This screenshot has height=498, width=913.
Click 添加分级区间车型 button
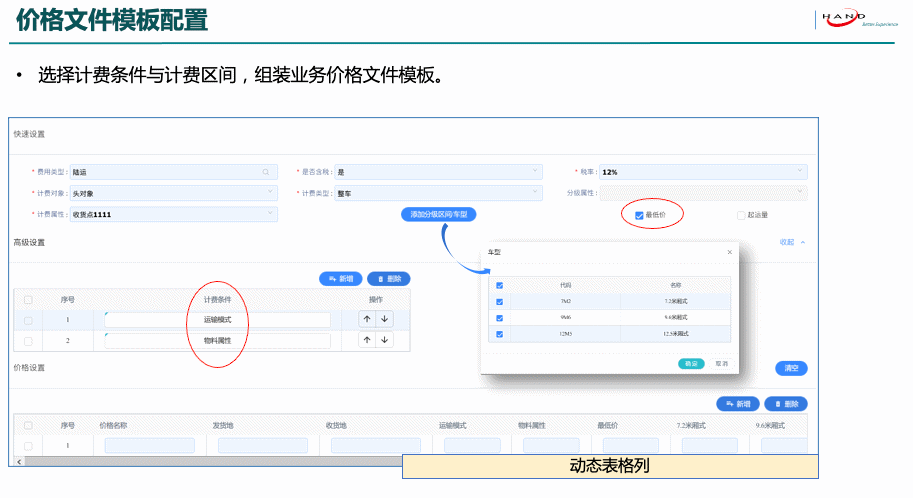tap(440, 215)
